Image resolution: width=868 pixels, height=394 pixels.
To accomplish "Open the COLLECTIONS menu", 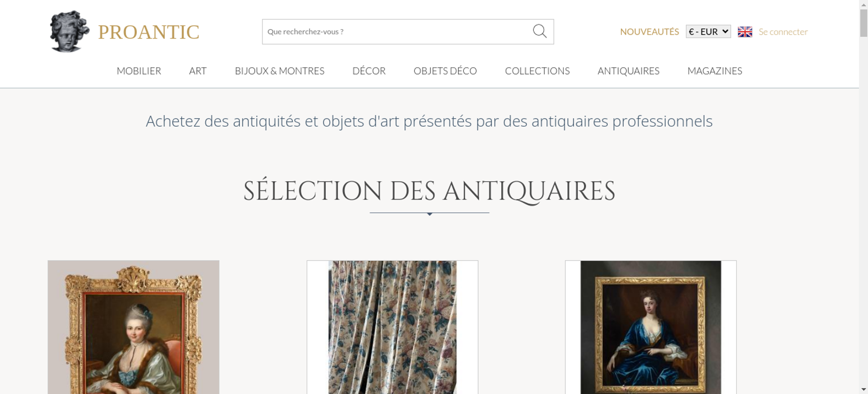I will [537, 71].
